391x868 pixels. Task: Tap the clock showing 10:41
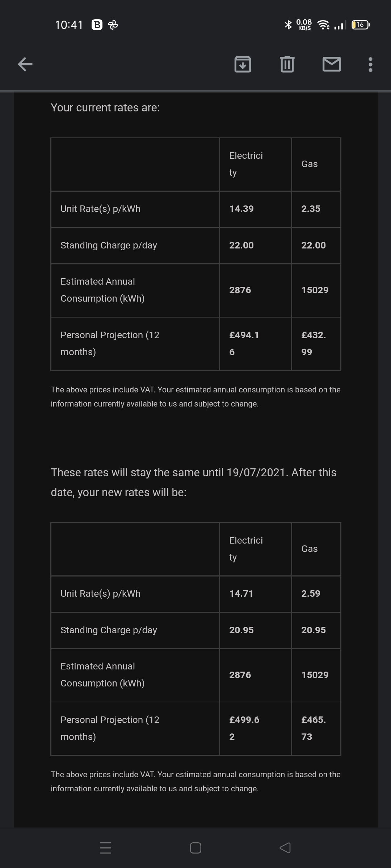click(x=69, y=25)
